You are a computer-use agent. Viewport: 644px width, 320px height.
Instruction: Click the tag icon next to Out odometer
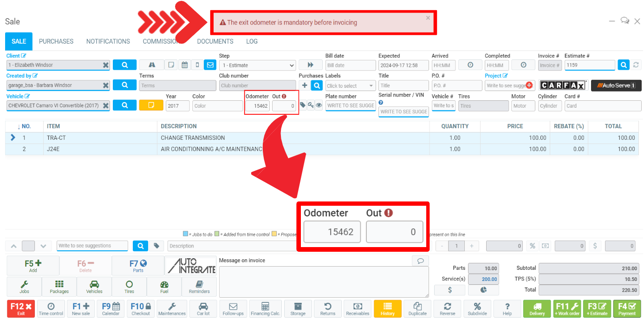pyautogui.click(x=303, y=105)
